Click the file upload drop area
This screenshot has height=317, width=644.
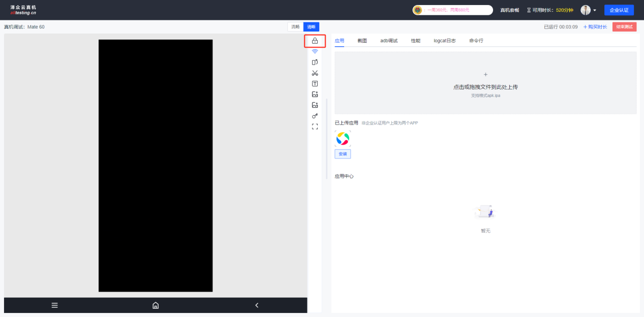485,83
